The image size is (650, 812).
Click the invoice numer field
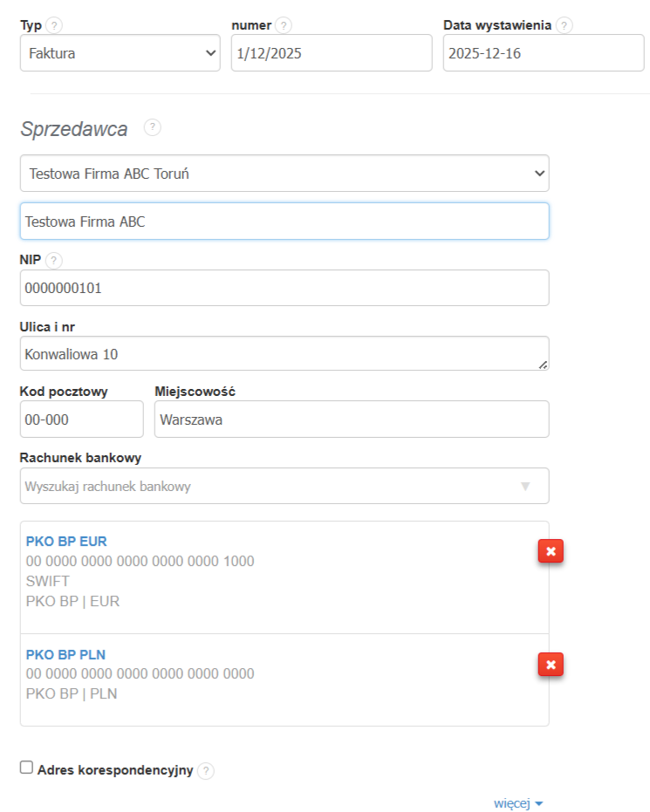[332, 53]
